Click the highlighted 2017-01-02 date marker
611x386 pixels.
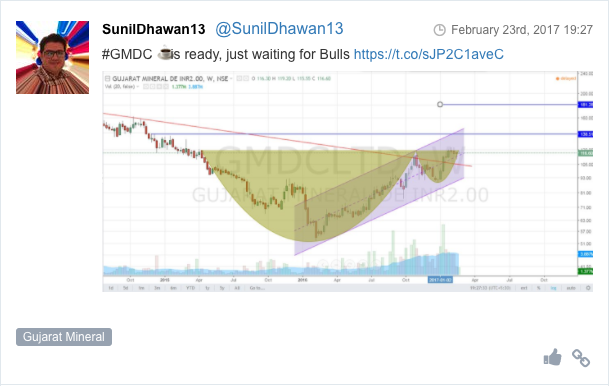pyautogui.click(x=440, y=280)
